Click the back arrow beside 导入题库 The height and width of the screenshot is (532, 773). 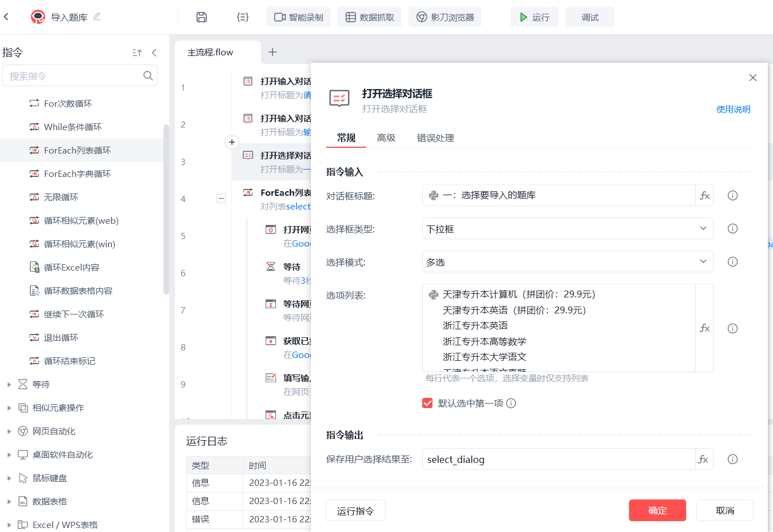6,17
